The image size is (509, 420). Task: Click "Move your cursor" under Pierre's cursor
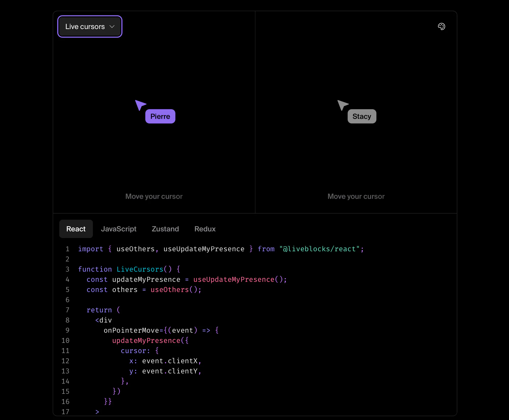154,196
